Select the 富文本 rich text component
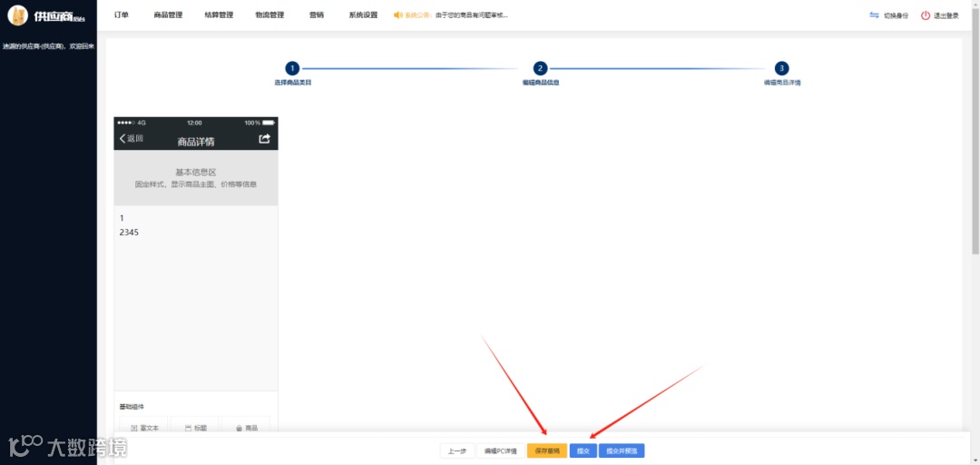 click(143, 426)
